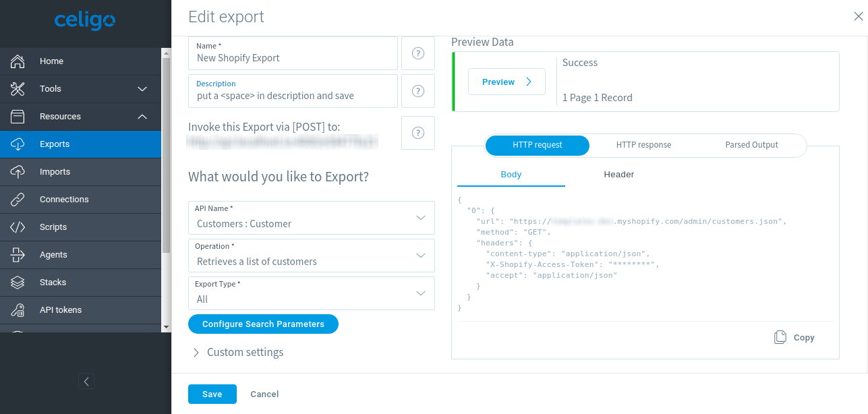
Task: Click the Imports cloud upload icon
Action: (18, 172)
